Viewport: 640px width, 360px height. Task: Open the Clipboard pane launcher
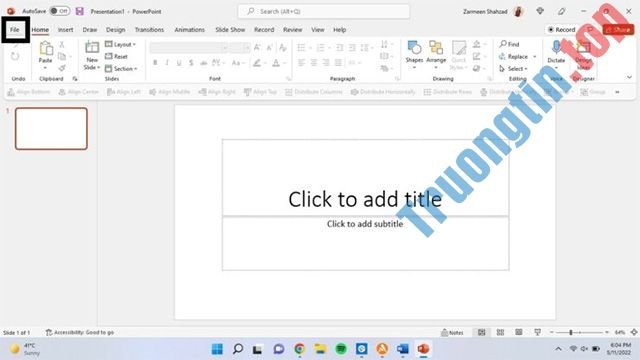coord(75,79)
